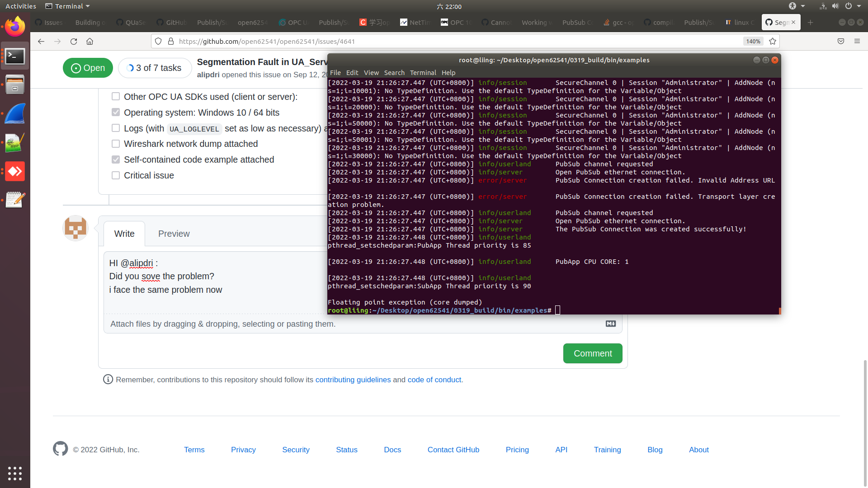Open the Terminal menu in the top bar
This screenshot has width=868, height=488.
[67, 6]
